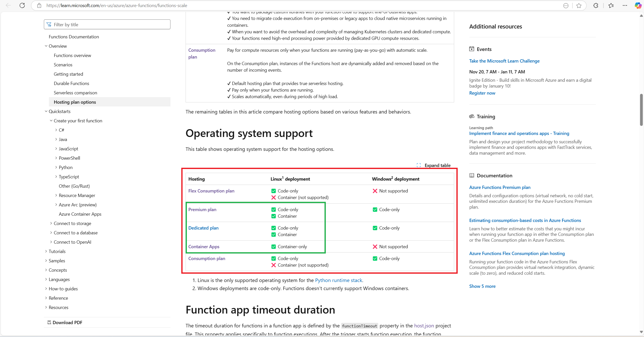Click the Events calendar icon
Screen dimensions: 644x337
tap(472, 49)
